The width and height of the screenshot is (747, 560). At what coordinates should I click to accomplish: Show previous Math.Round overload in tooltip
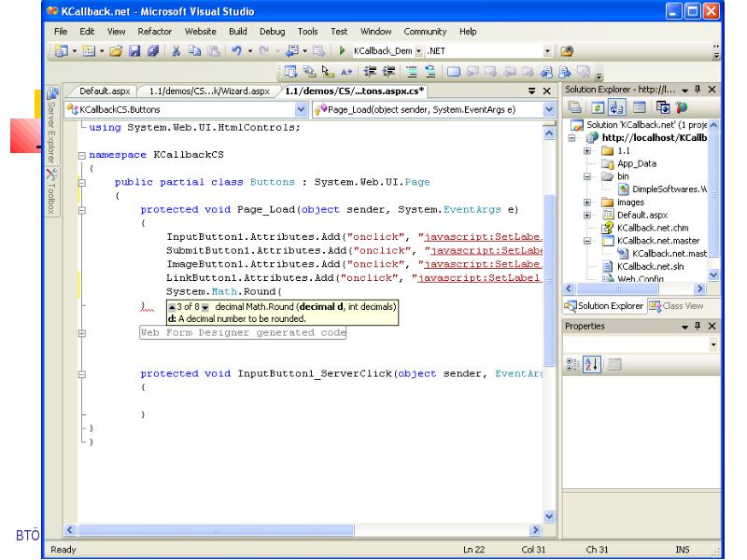pyautogui.click(x=172, y=308)
